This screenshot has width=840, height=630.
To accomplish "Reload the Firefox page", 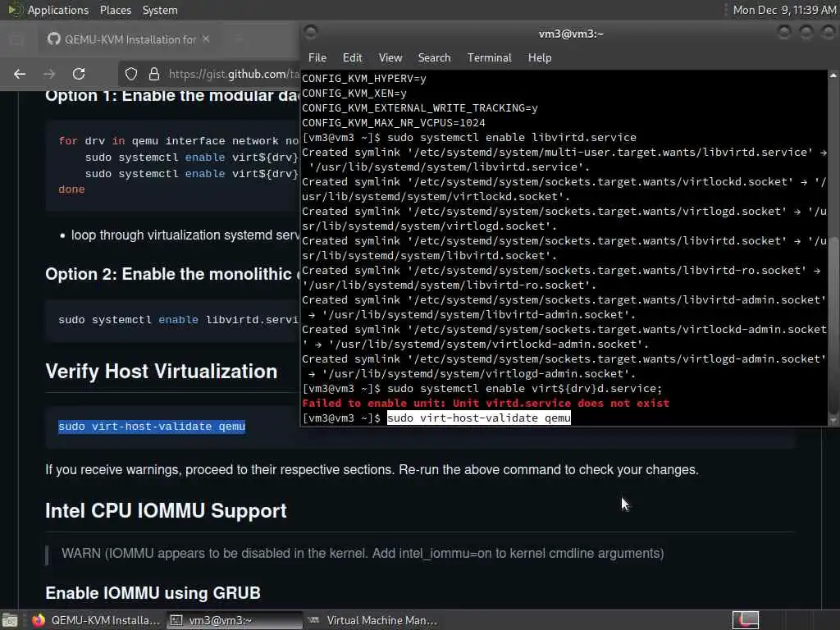I will (x=79, y=74).
